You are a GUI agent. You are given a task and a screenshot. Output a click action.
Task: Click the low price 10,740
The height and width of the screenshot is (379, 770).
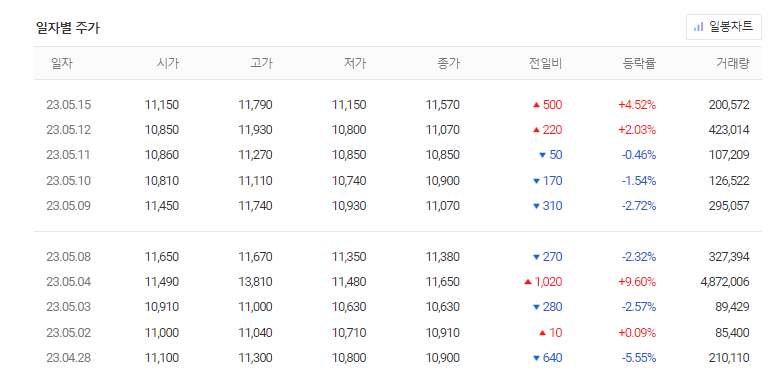349,181
